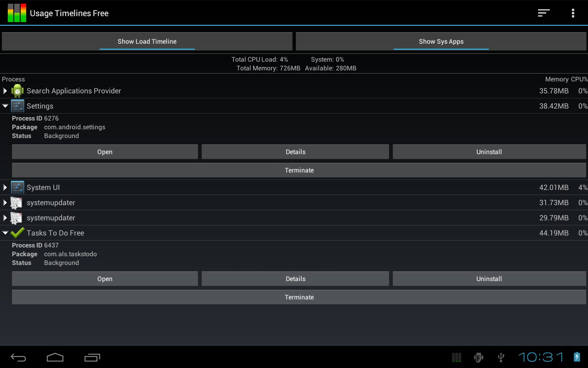Screen dimensions: 588x368
Task: Click the CPU% column header
Action: (x=579, y=79)
